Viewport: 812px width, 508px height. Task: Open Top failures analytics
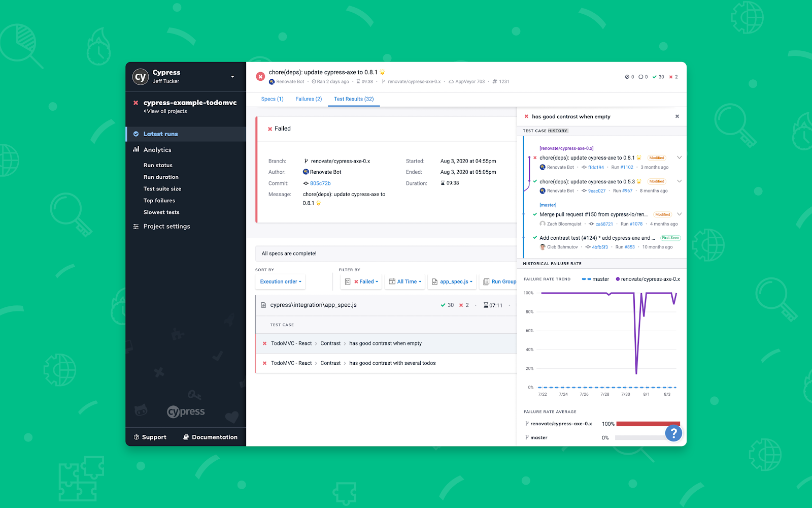click(x=159, y=201)
